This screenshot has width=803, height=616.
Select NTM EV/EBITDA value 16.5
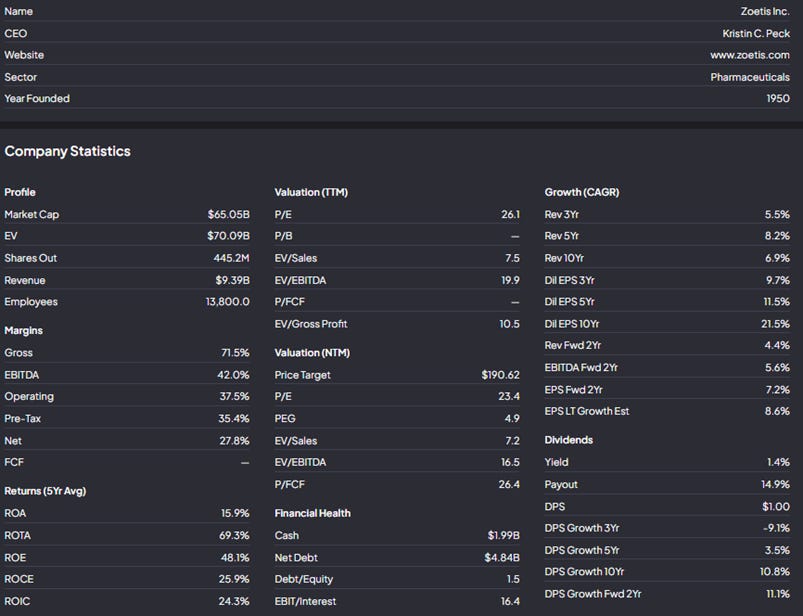510,462
